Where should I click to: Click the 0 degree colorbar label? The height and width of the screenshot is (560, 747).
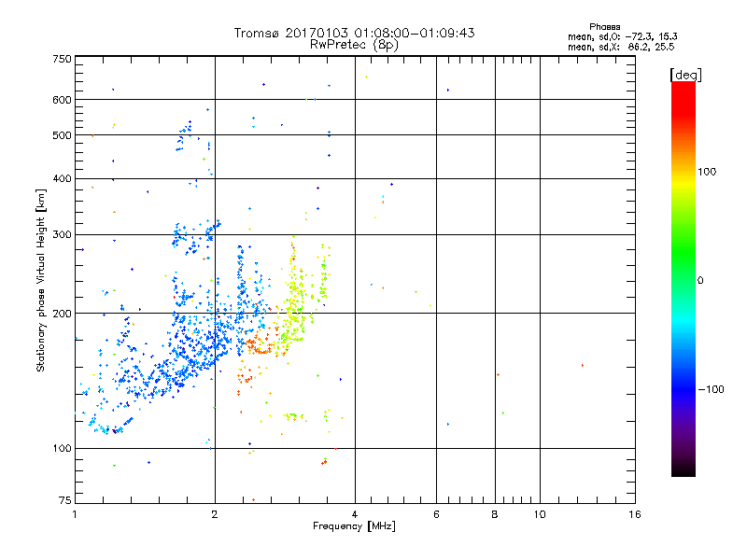click(700, 281)
